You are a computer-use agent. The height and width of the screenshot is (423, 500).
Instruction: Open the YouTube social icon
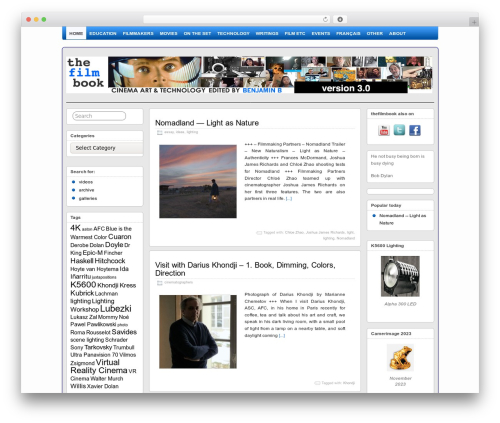(384, 130)
